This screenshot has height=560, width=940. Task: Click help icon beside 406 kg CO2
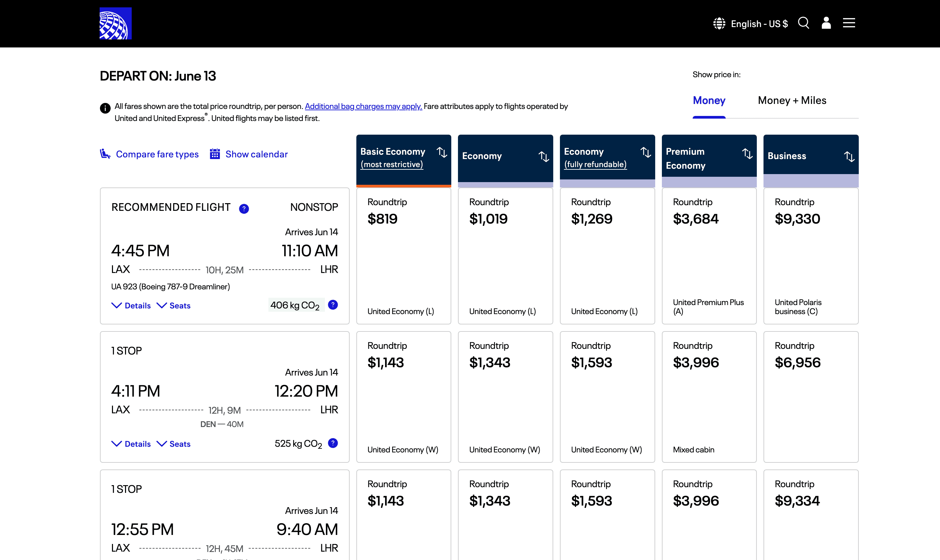(333, 304)
